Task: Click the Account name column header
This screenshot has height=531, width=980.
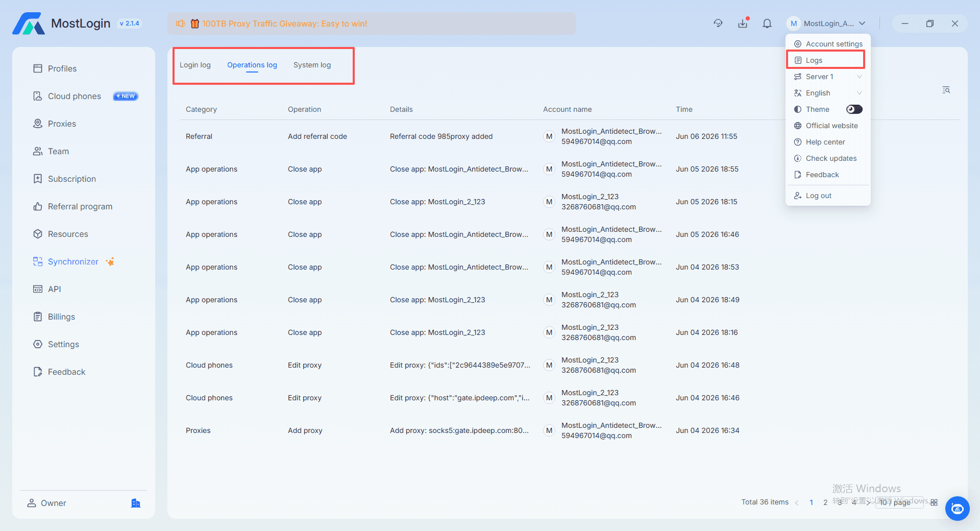Action: tap(567, 109)
